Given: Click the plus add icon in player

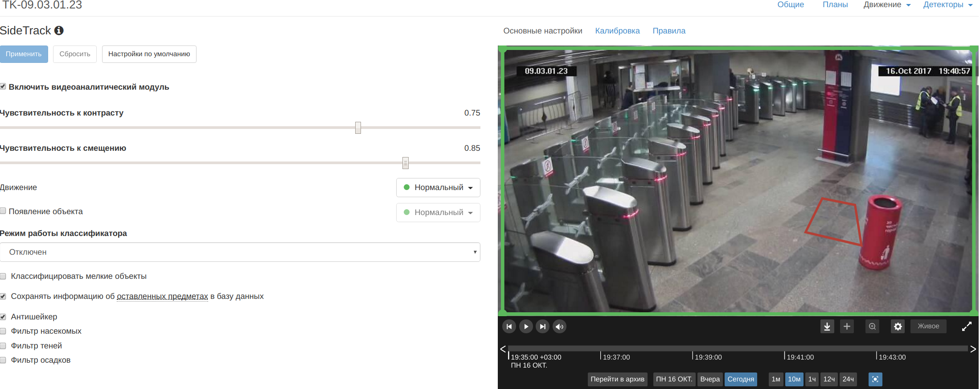Looking at the screenshot, I should click(x=847, y=327).
